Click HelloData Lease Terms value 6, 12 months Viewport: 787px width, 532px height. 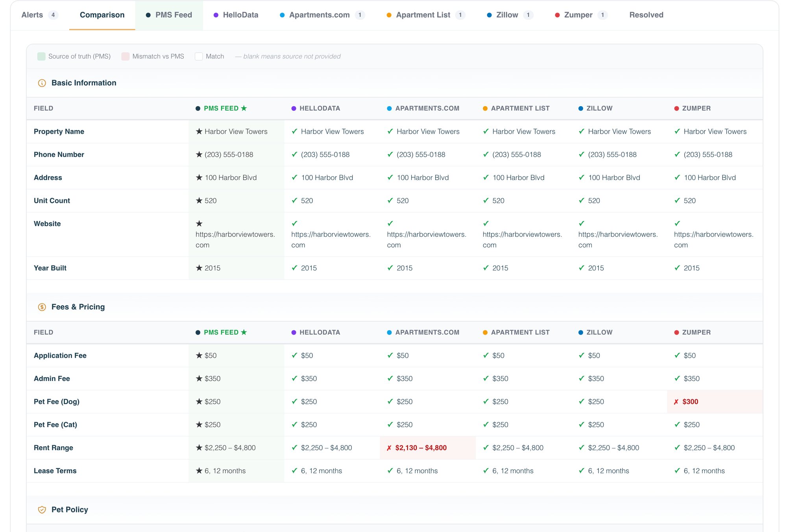coord(321,471)
